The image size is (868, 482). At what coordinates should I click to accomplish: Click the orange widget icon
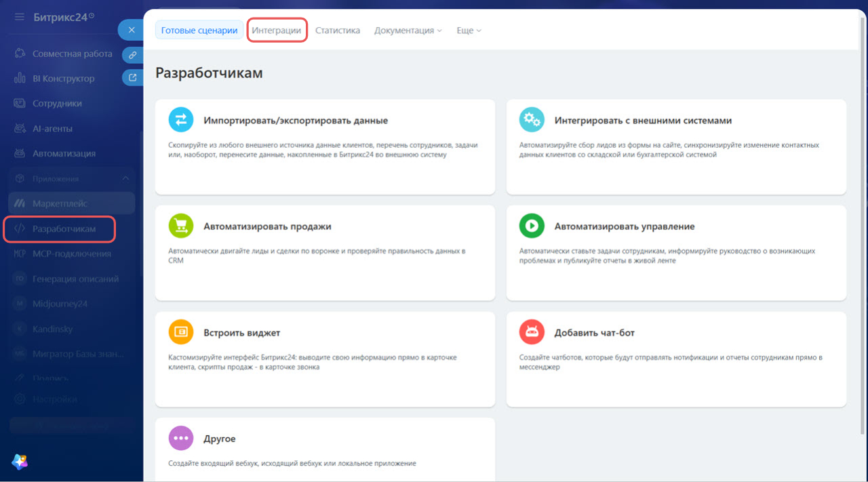click(181, 332)
